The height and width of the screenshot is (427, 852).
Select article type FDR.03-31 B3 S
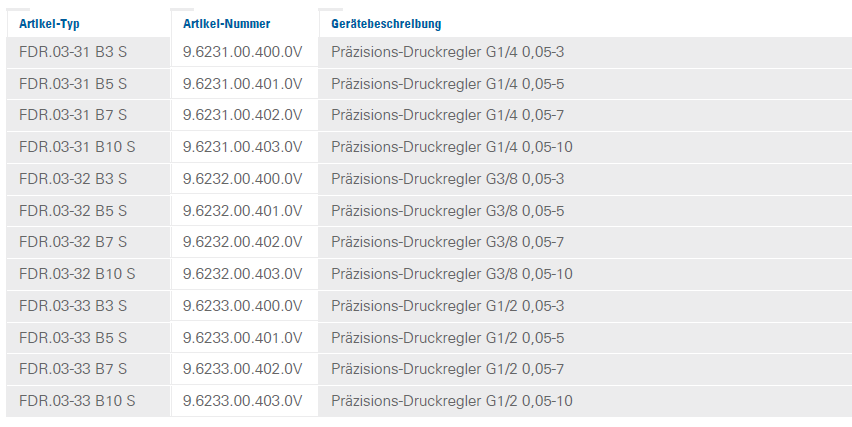click(x=73, y=52)
